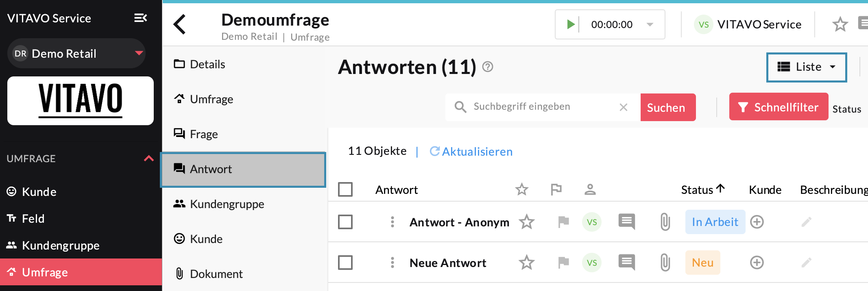This screenshot has width=868, height=291.
Task: Start the timer with the play icon
Action: point(571,24)
